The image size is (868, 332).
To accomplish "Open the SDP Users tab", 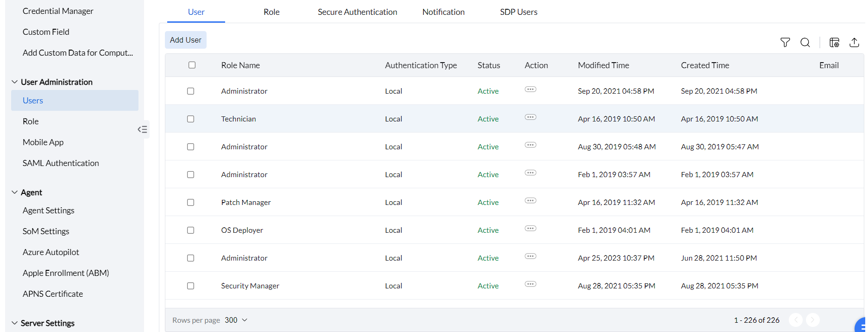I will (518, 12).
